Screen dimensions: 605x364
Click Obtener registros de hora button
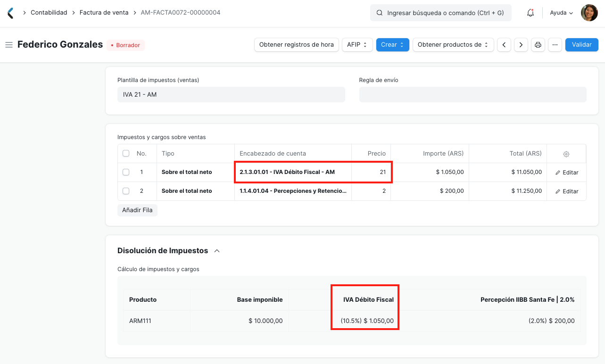[x=297, y=45]
